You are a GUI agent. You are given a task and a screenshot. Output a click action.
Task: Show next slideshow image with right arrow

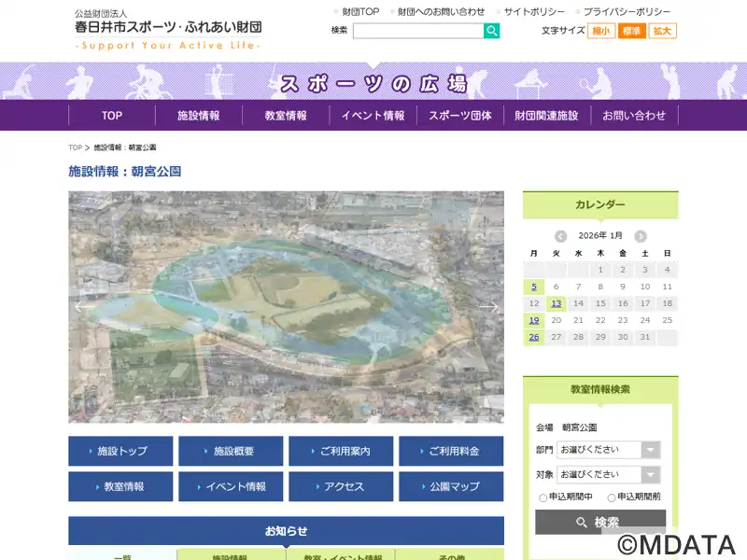pyautogui.click(x=488, y=306)
